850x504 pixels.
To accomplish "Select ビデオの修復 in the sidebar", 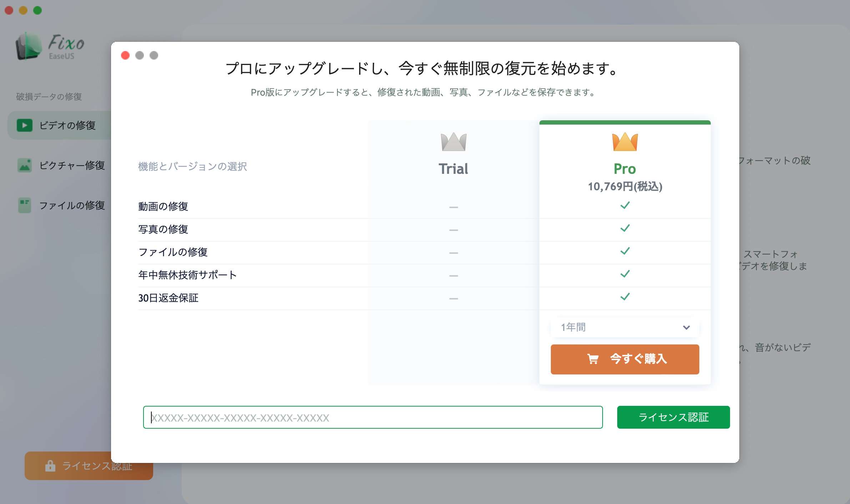I will [x=67, y=125].
